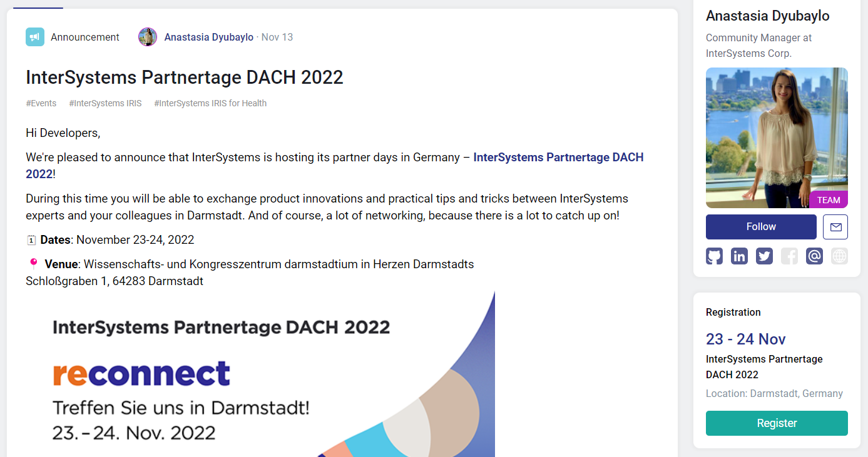The width and height of the screenshot is (868, 457).
Task: Follow Anastasia Dyubaylo
Action: (x=761, y=227)
